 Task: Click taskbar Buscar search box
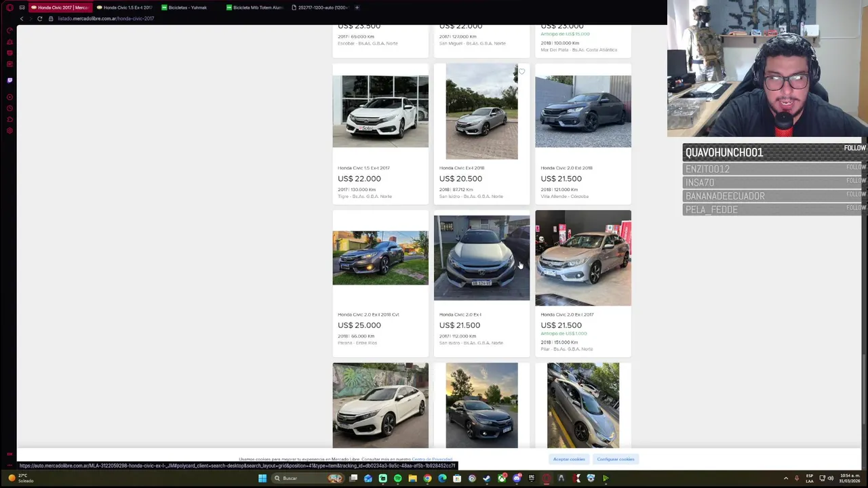(x=308, y=479)
